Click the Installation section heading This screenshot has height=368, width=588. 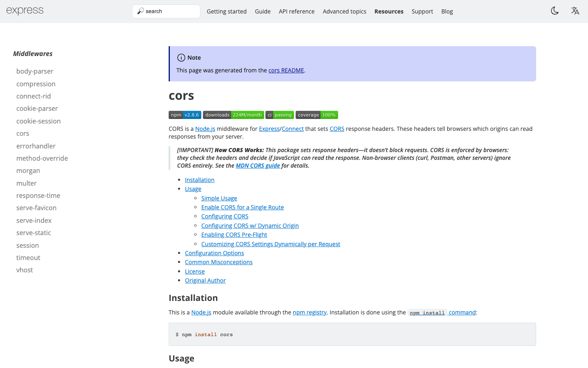click(x=193, y=298)
